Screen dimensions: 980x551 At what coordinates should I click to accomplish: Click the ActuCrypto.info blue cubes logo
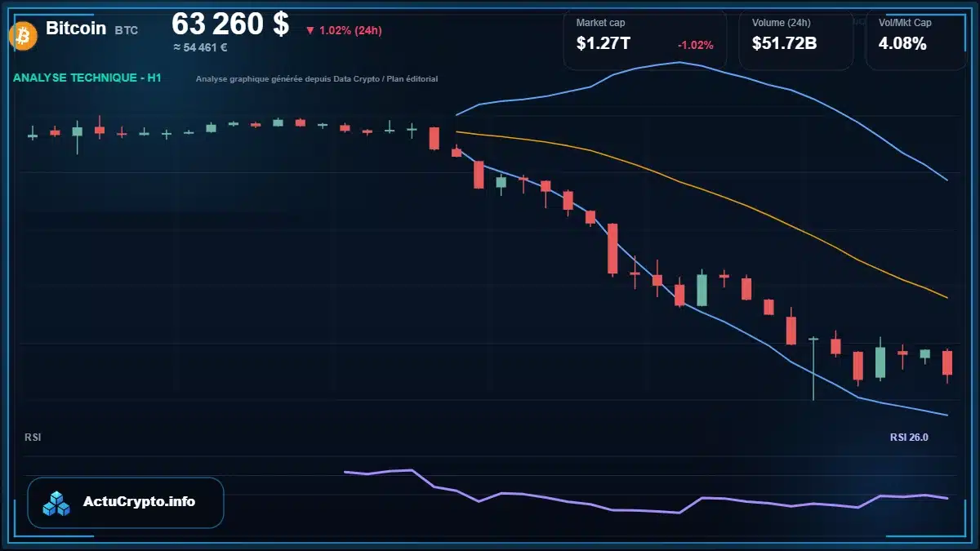57,503
